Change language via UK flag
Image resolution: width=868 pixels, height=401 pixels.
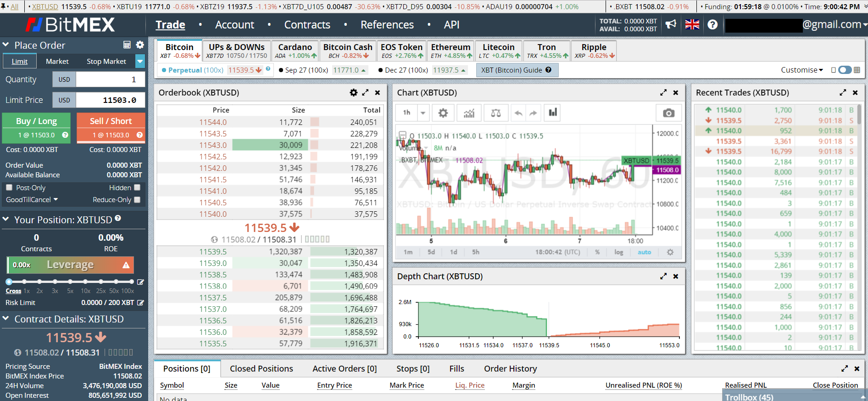[x=692, y=24]
